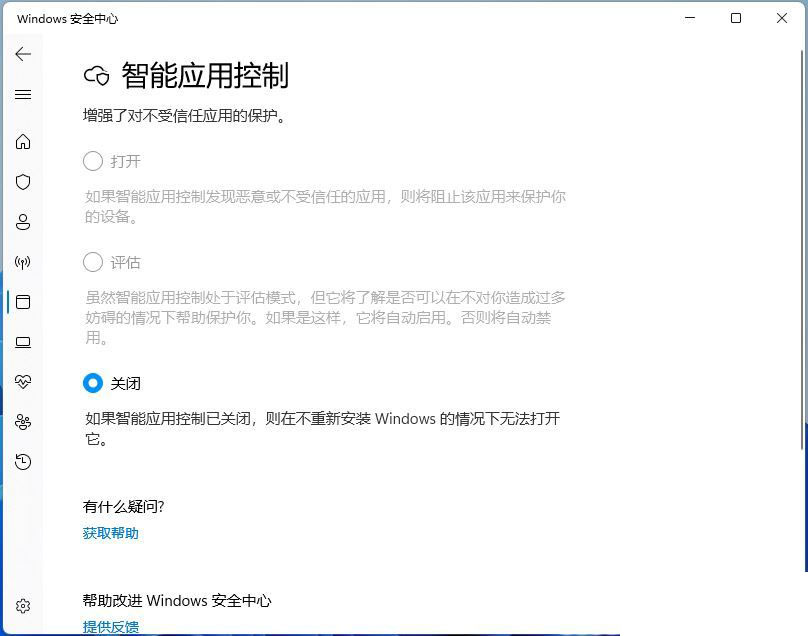Open Device performance & health heart icon
Viewport: 808px width, 636px height.
pos(23,382)
